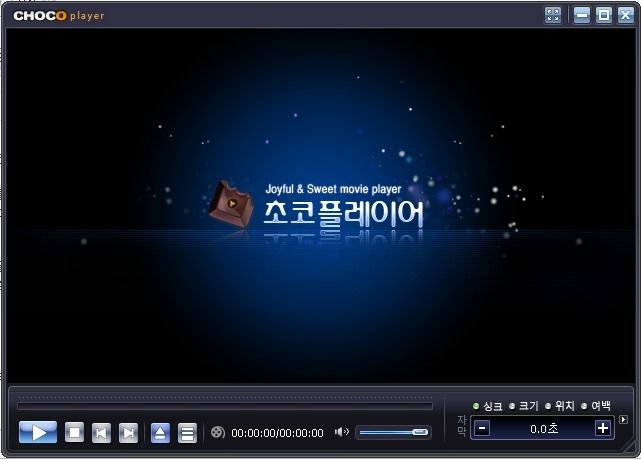
Task: Start playback with the Play button
Action: (38, 432)
